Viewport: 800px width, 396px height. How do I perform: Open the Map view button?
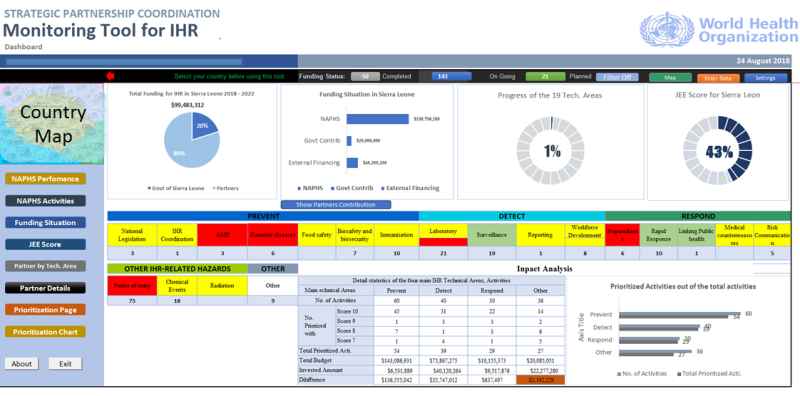[670, 78]
